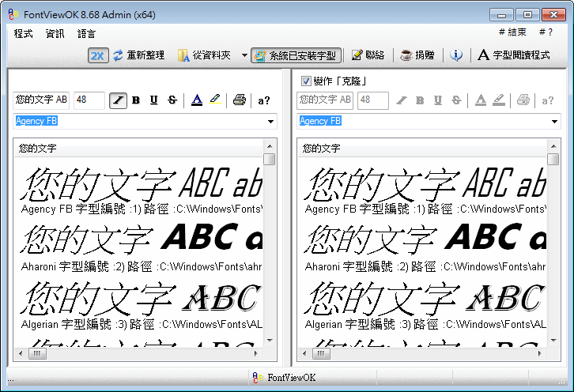Open fonts 從資料夾 from folder
The image size is (574, 392).
point(204,55)
